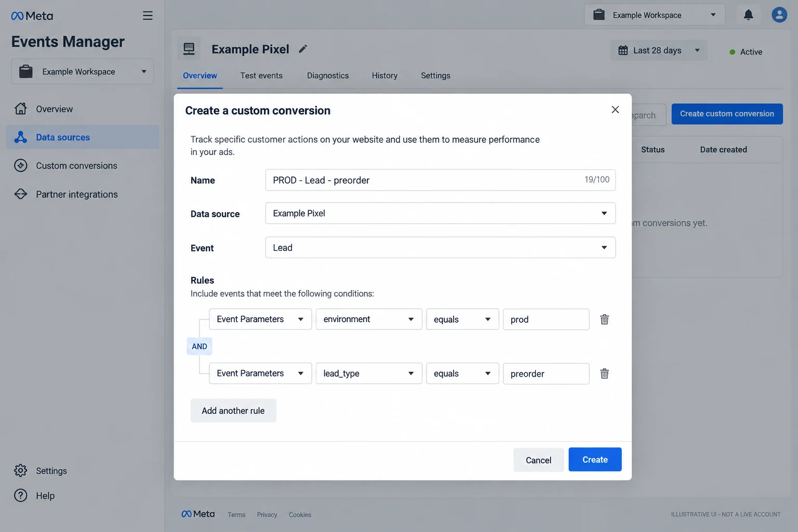Switch to the Settings tab
The width and height of the screenshot is (798, 532).
point(435,76)
